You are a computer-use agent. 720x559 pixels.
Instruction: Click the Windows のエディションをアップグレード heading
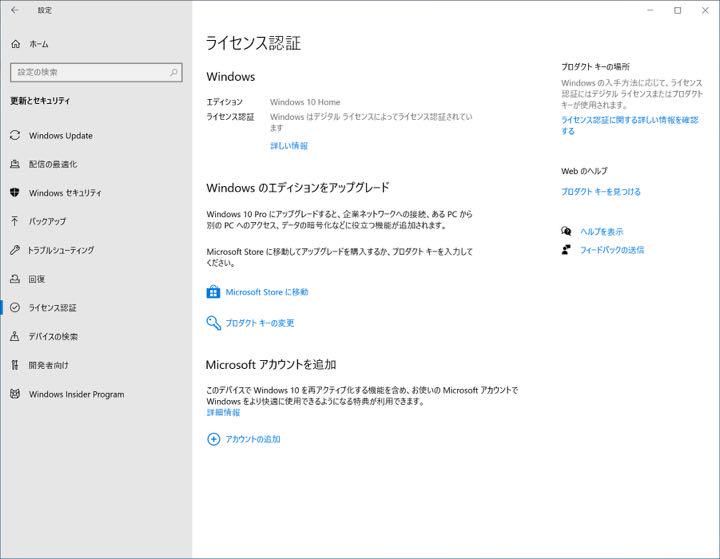point(298,187)
